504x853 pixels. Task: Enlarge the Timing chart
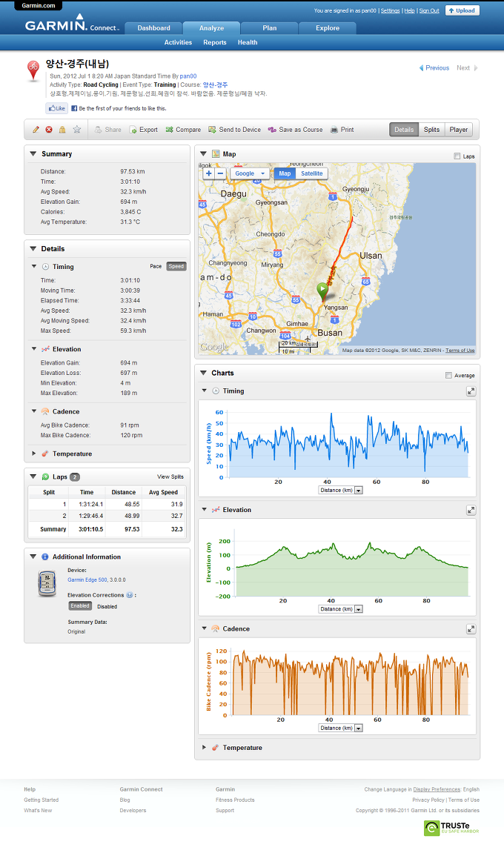471,391
